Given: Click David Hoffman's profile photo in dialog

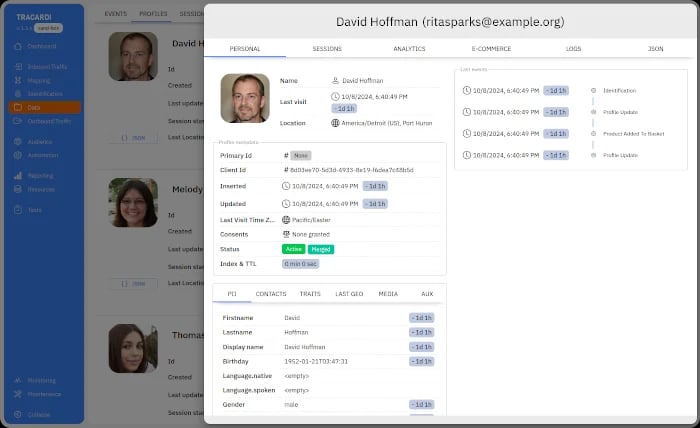Looking at the screenshot, I should pos(245,98).
